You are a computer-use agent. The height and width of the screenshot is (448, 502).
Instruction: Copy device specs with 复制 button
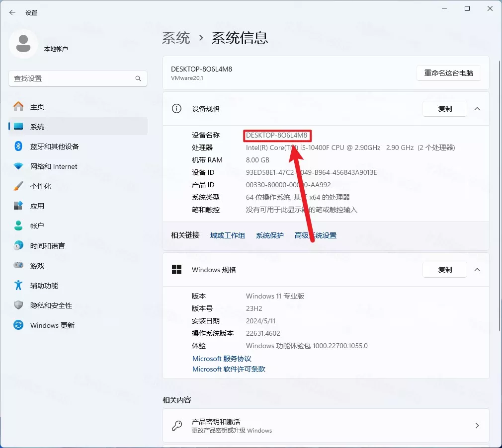click(444, 109)
